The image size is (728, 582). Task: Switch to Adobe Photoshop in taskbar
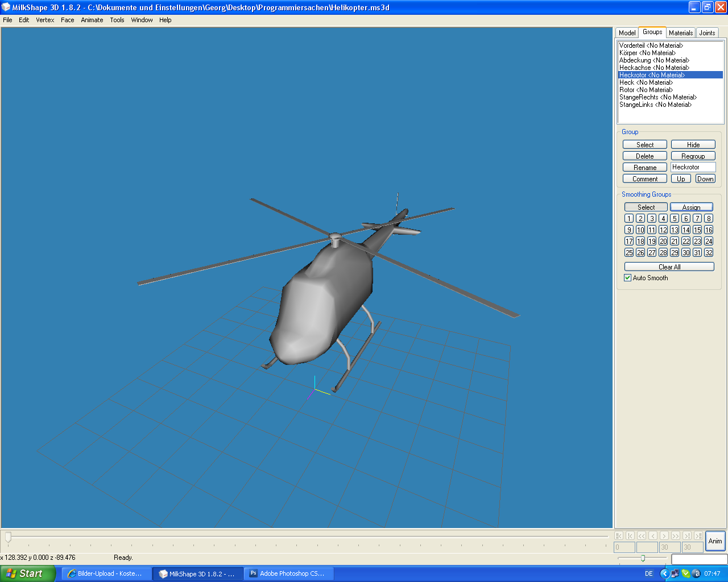[x=289, y=573]
